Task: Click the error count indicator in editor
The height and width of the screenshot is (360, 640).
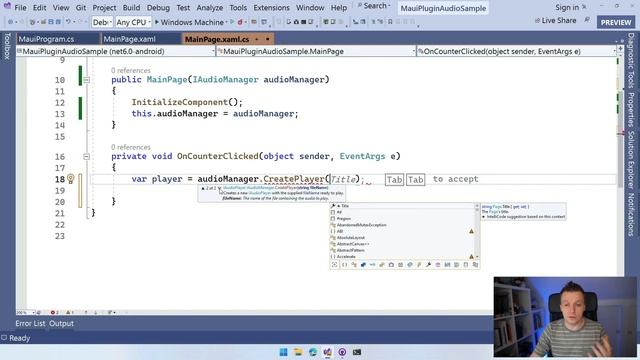Action: (54, 312)
